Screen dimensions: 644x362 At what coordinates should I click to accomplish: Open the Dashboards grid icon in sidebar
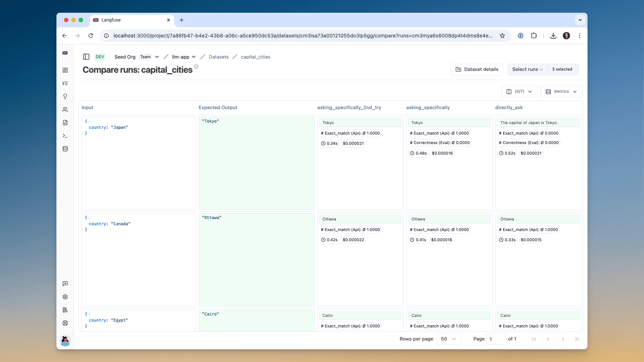(x=65, y=70)
